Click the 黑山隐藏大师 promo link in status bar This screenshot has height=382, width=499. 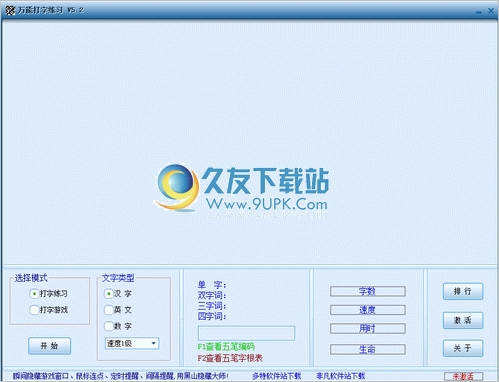[x=121, y=376]
